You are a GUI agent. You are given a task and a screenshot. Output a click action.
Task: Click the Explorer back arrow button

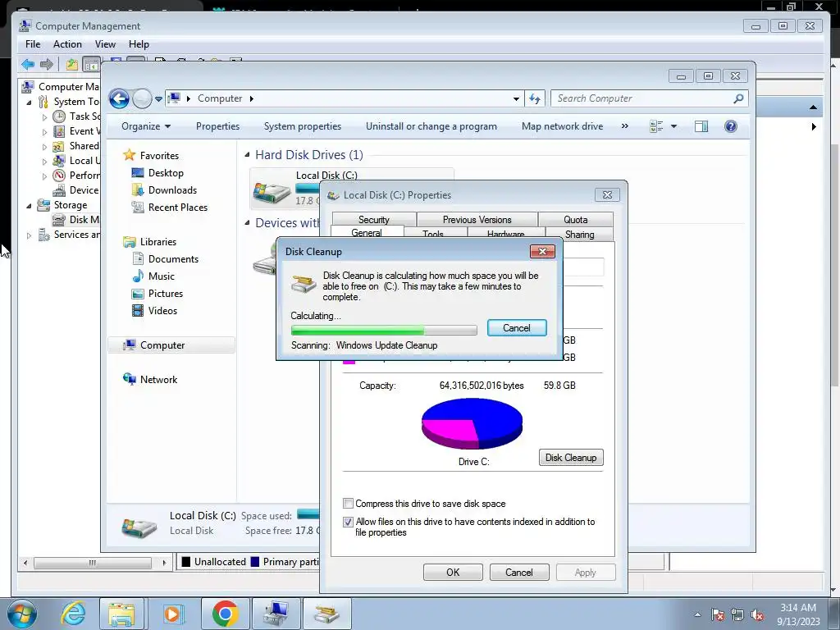[x=119, y=98]
